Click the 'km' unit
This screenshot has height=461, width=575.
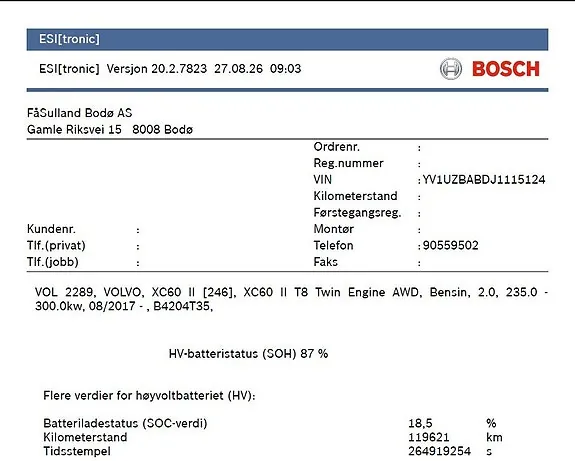pyautogui.click(x=494, y=437)
